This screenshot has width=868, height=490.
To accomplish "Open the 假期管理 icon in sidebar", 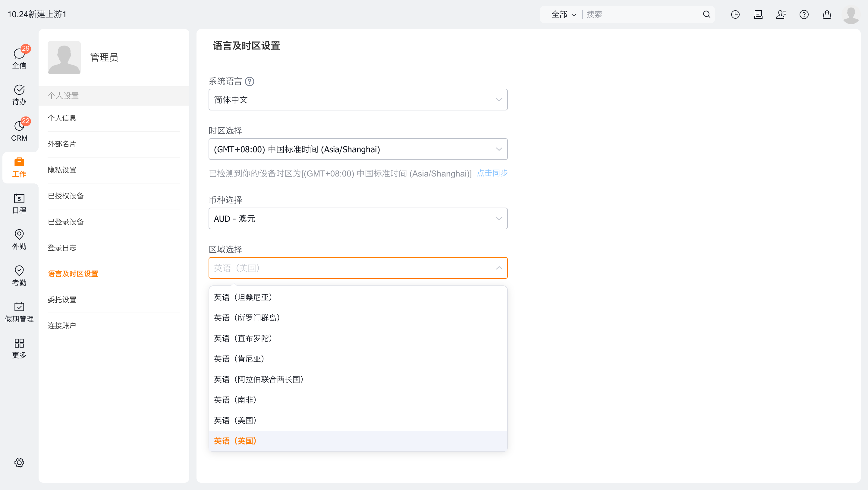I will pyautogui.click(x=19, y=312).
